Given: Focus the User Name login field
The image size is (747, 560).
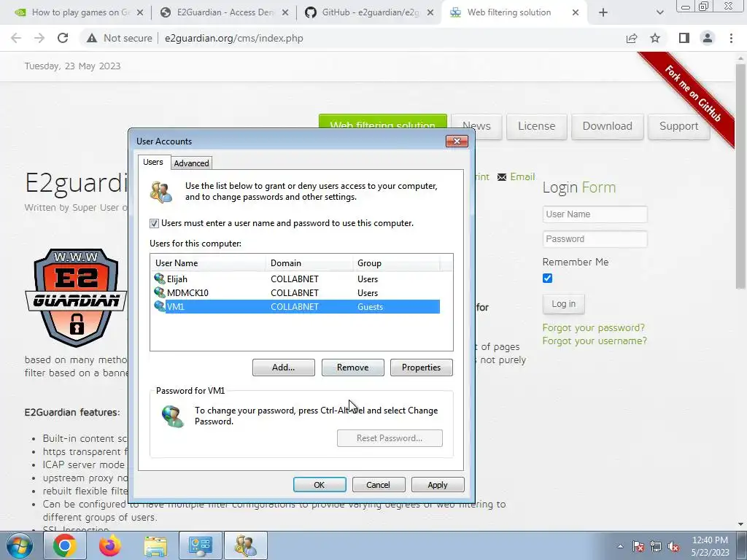Looking at the screenshot, I should coord(595,214).
